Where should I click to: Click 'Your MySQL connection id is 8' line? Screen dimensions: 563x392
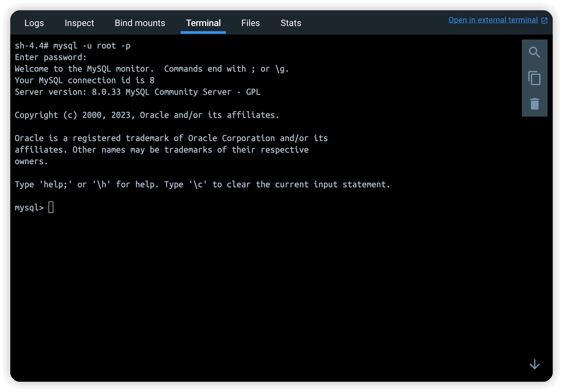tap(85, 81)
